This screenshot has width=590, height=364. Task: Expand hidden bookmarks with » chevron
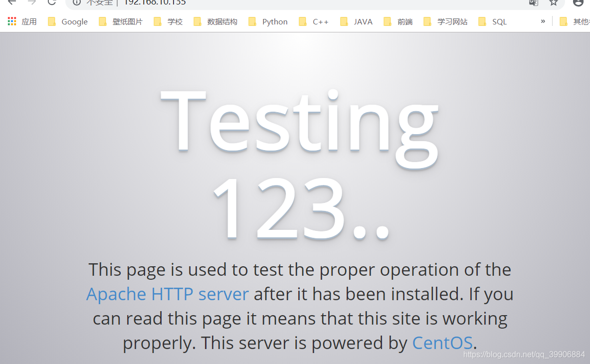click(x=543, y=21)
